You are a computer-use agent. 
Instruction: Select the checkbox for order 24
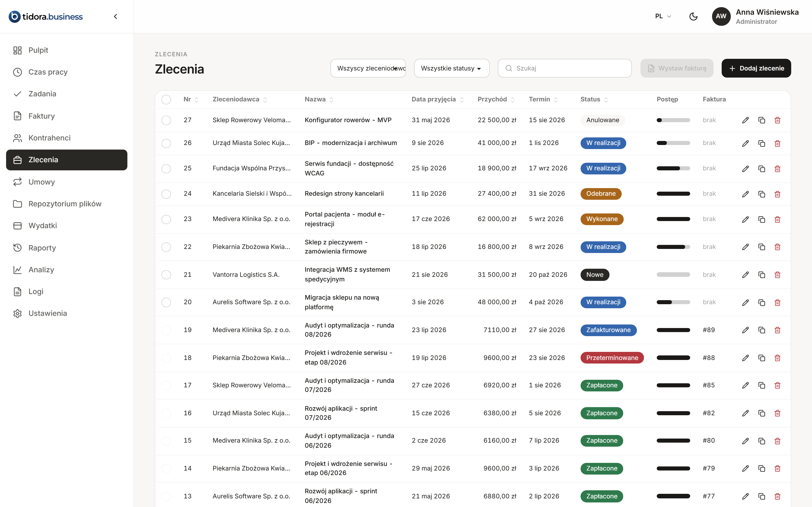[x=166, y=194]
